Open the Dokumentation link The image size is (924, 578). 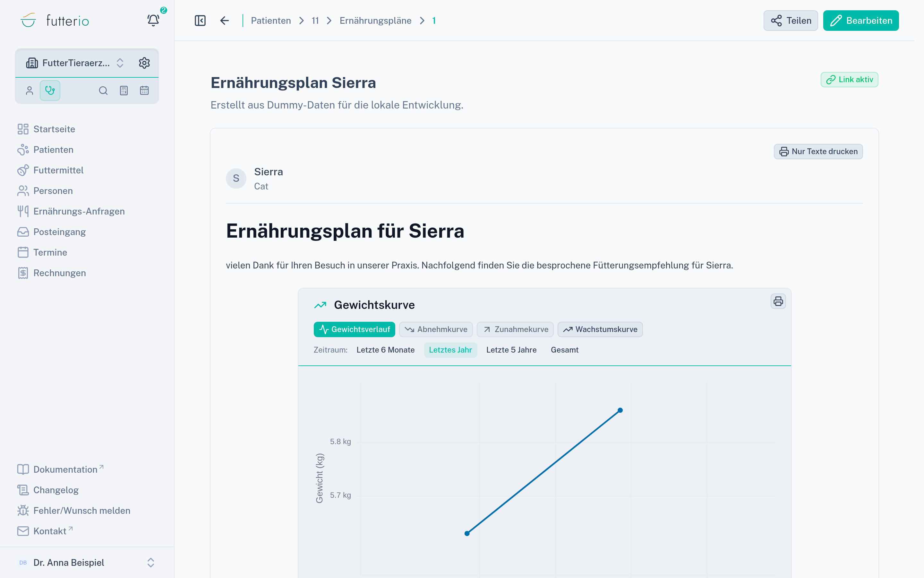pos(87,469)
